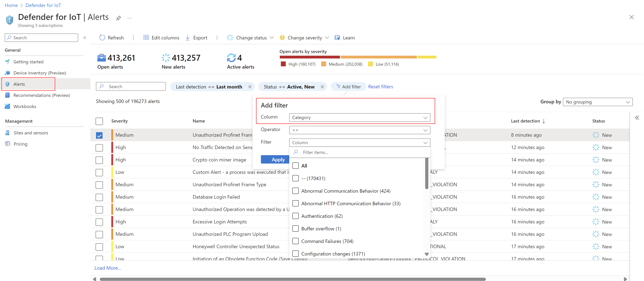
Task: Navigate to Home via the breadcrumb
Action: [11, 5]
